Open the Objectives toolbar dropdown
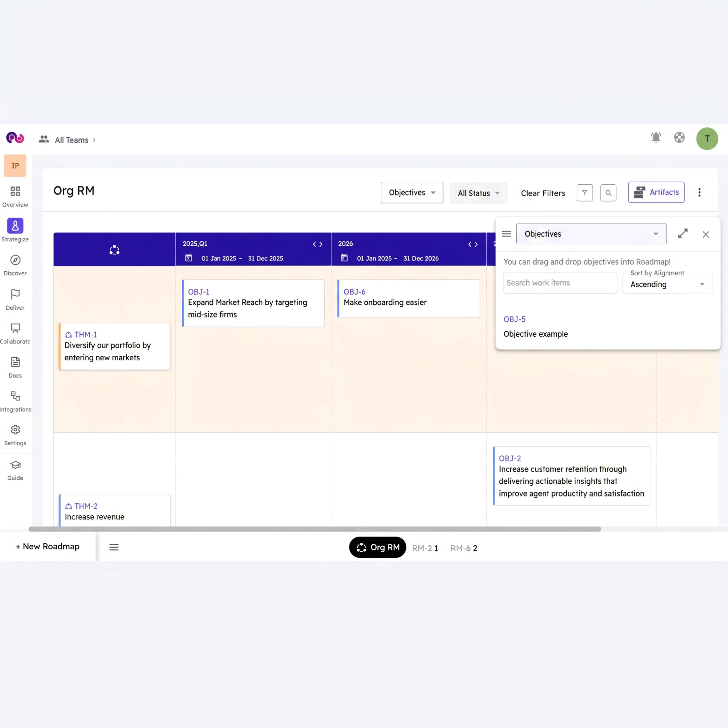The height and width of the screenshot is (728, 728). pos(412,192)
